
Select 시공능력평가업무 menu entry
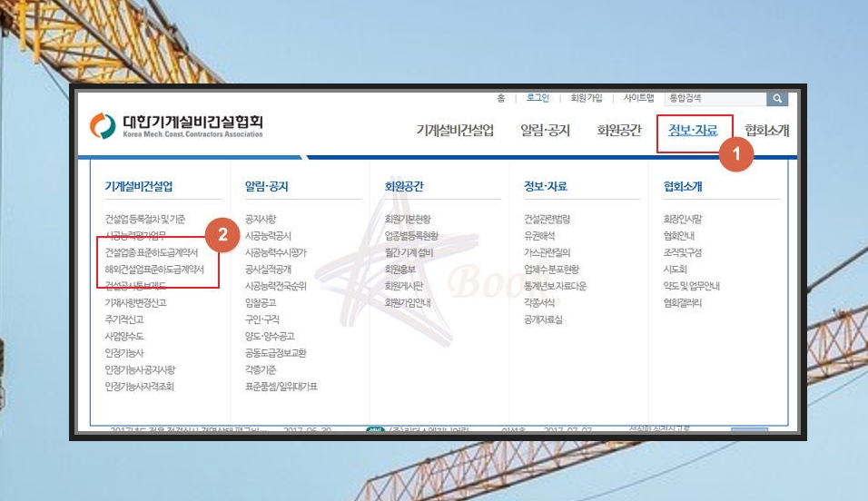(x=135, y=236)
